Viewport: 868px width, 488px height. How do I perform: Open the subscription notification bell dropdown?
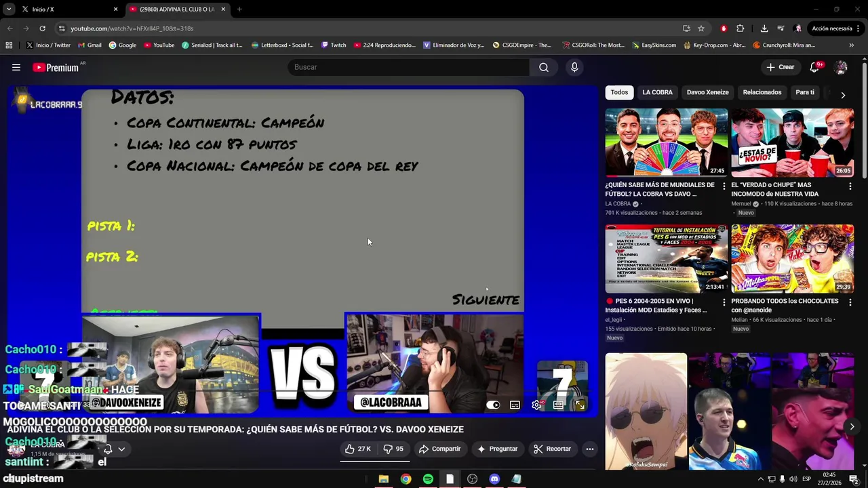click(114, 449)
